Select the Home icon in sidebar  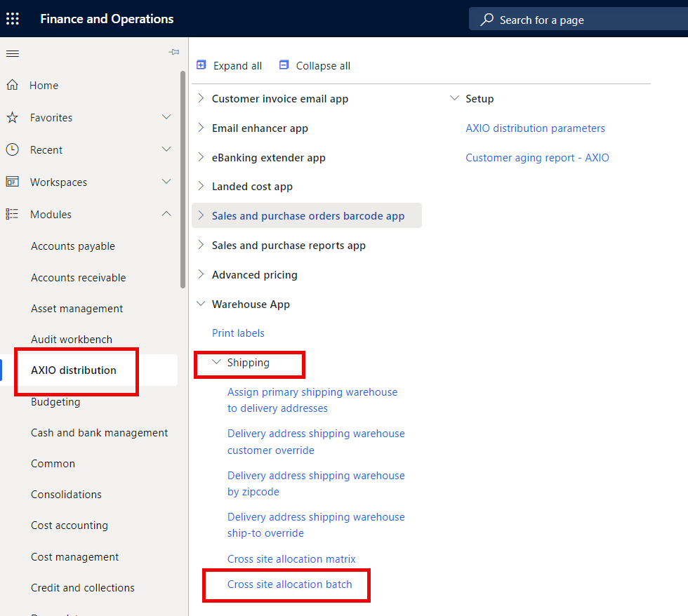coord(12,85)
